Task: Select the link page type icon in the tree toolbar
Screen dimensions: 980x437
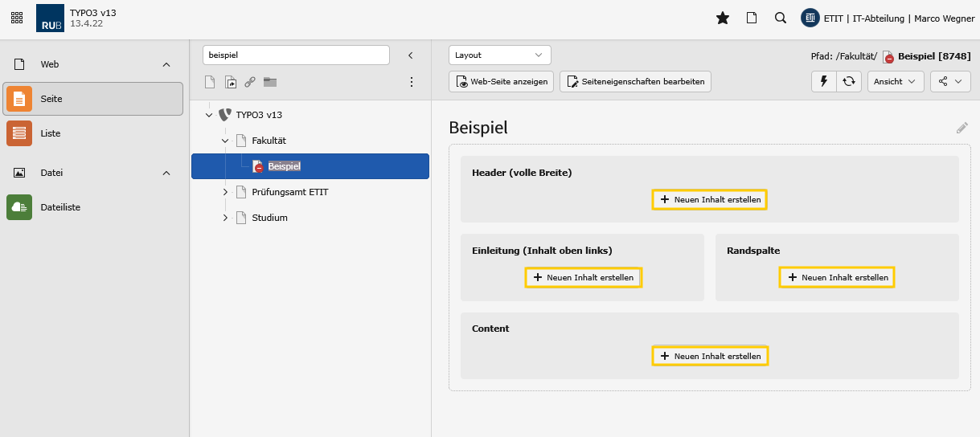Action: (250, 82)
